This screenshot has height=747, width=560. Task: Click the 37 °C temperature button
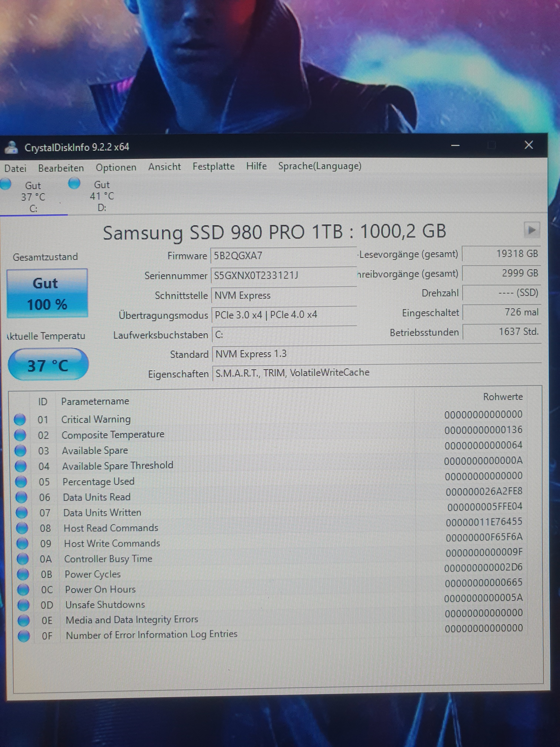click(48, 365)
